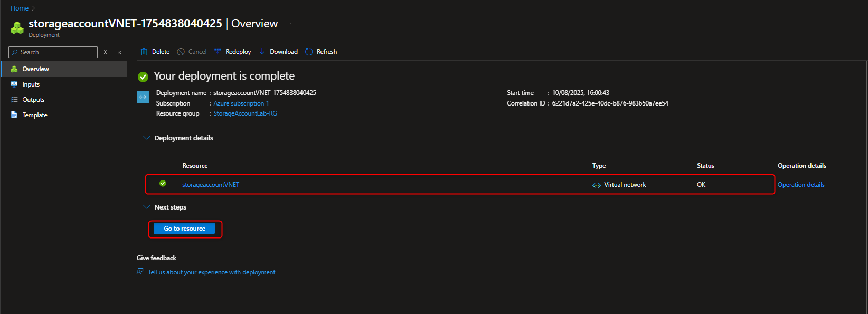Go to the Home breadcrumb
This screenshot has height=314, width=868.
point(20,8)
